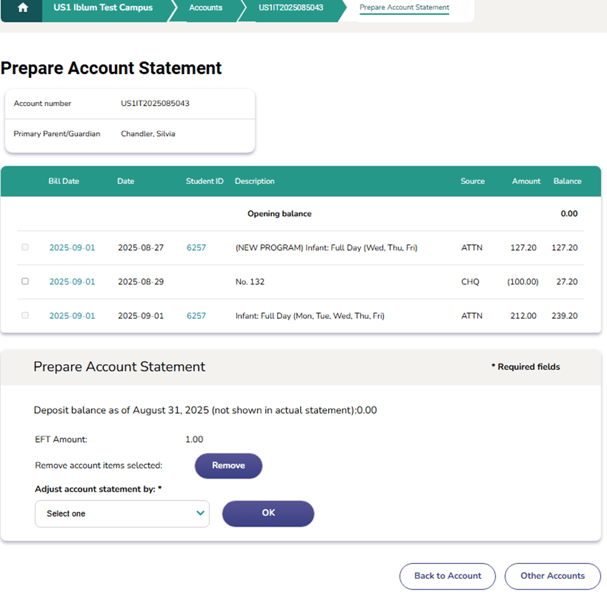Go to Accounts breadcrumb
This screenshot has width=607, height=592.
click(x=206, y=8)
